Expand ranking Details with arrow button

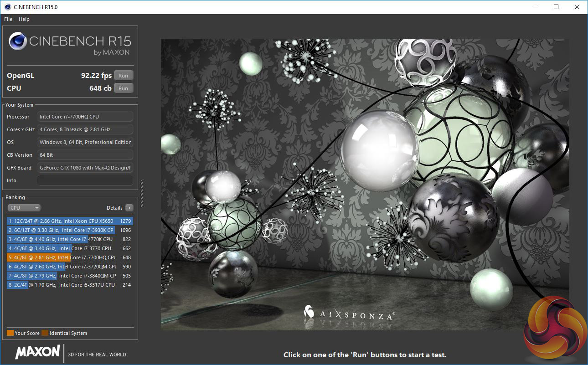(x=129, y=208)
